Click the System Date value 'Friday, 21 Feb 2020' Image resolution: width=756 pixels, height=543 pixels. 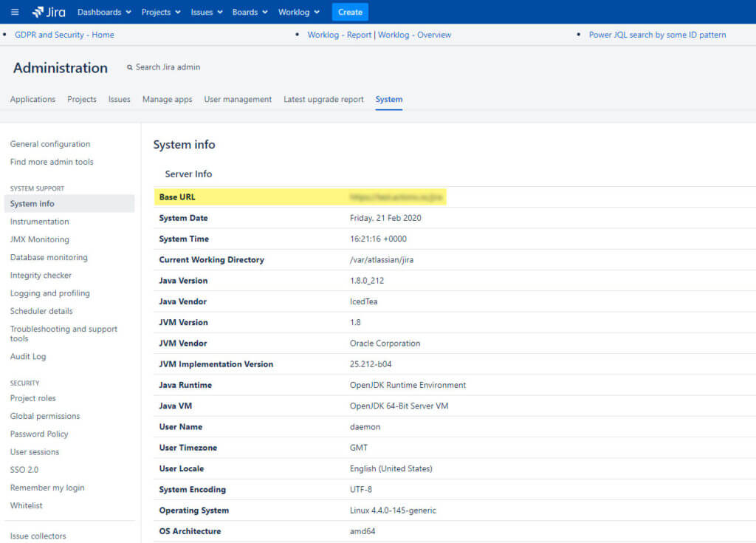(x=385, y=218)
